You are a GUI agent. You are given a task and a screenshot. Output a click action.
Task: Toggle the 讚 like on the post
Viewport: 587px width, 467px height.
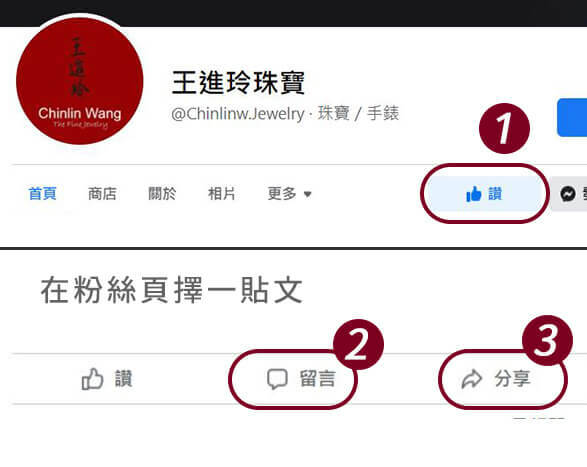pyautogui.click(x=107, y=379)
